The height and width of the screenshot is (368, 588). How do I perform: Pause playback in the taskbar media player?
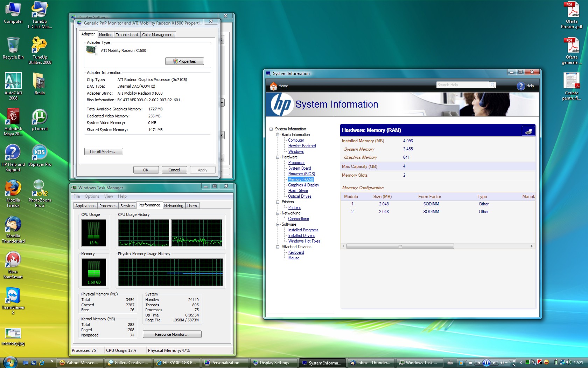point(486,363)
